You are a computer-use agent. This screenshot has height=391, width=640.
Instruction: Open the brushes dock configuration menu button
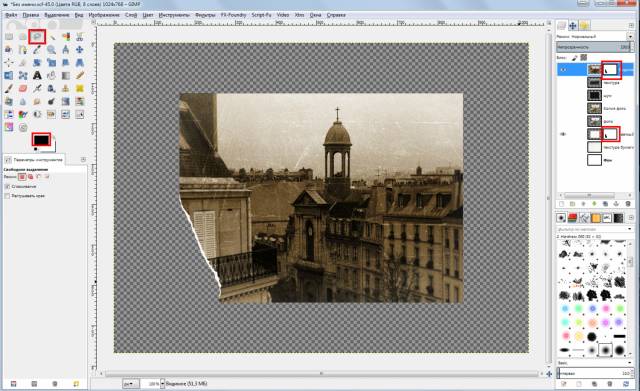coord(632,218)
